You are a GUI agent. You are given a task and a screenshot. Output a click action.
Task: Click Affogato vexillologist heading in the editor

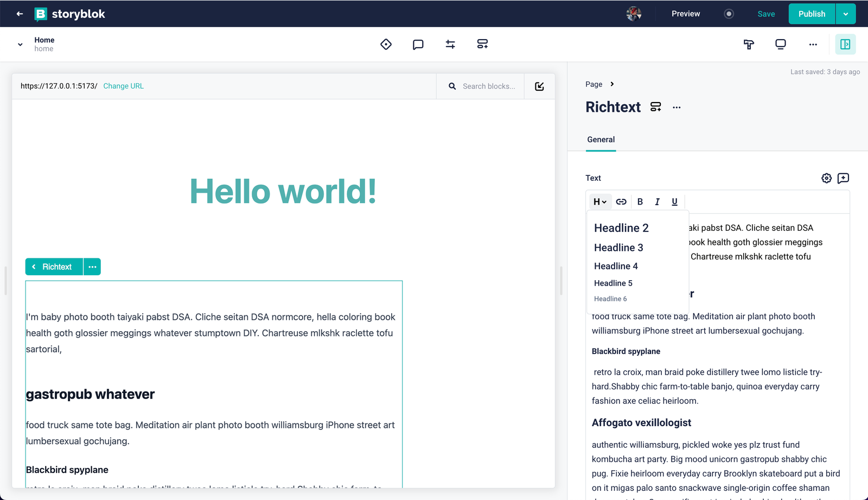641,422
